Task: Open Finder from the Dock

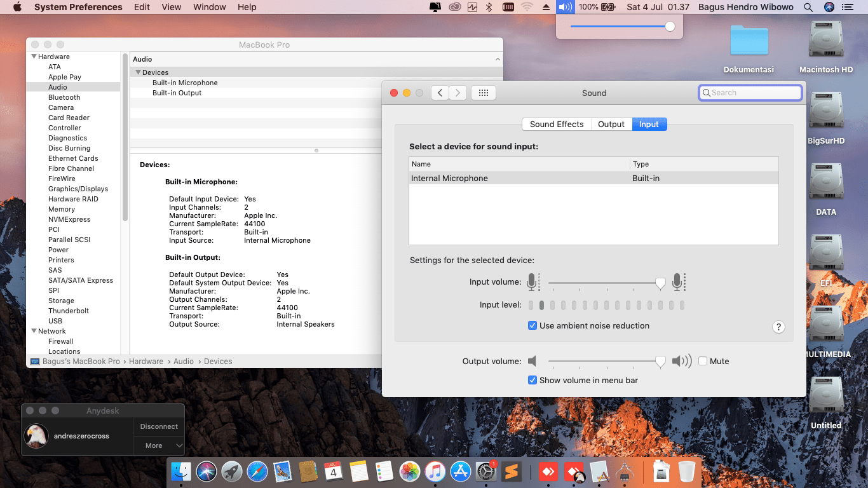Action: tap(182, 471)
